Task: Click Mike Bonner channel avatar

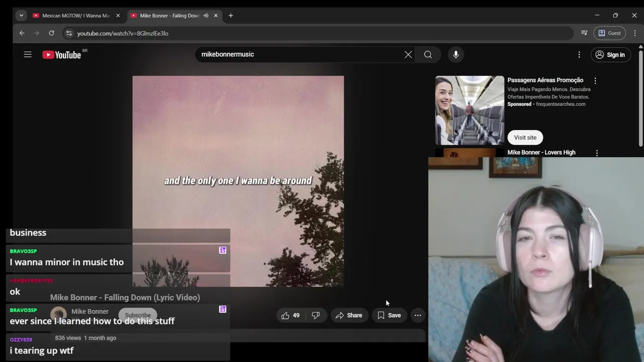Action: (x=58, y=315)
